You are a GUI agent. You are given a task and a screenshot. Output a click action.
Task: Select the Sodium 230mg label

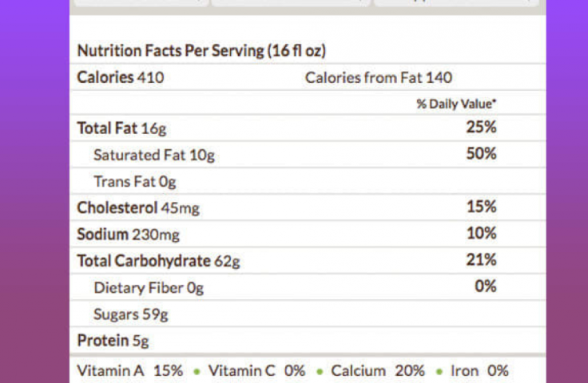click(x=128, y=234)
